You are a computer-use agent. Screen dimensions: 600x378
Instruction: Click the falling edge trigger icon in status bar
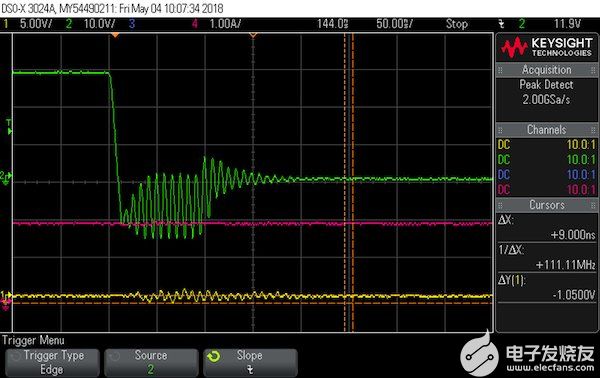point(501,24)
